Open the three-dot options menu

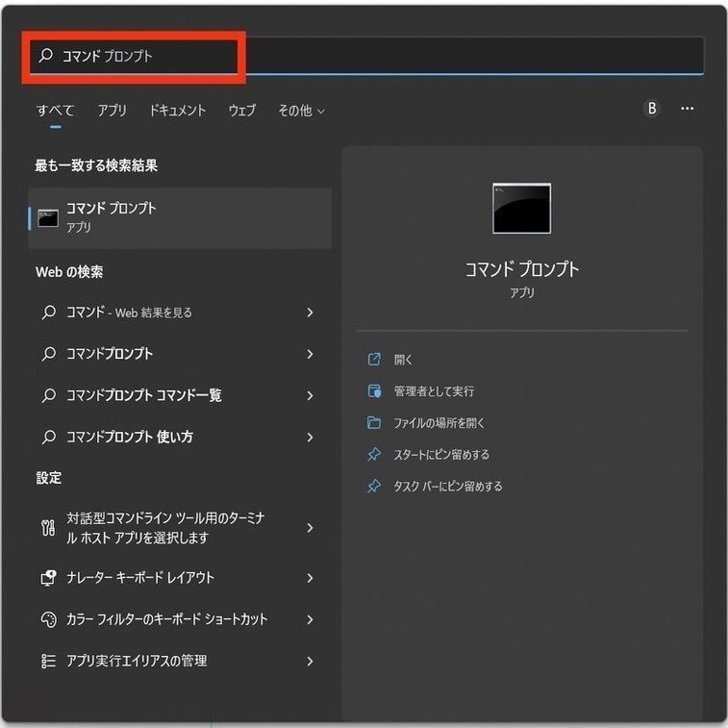pyautogui.click(x=688, y=109)
